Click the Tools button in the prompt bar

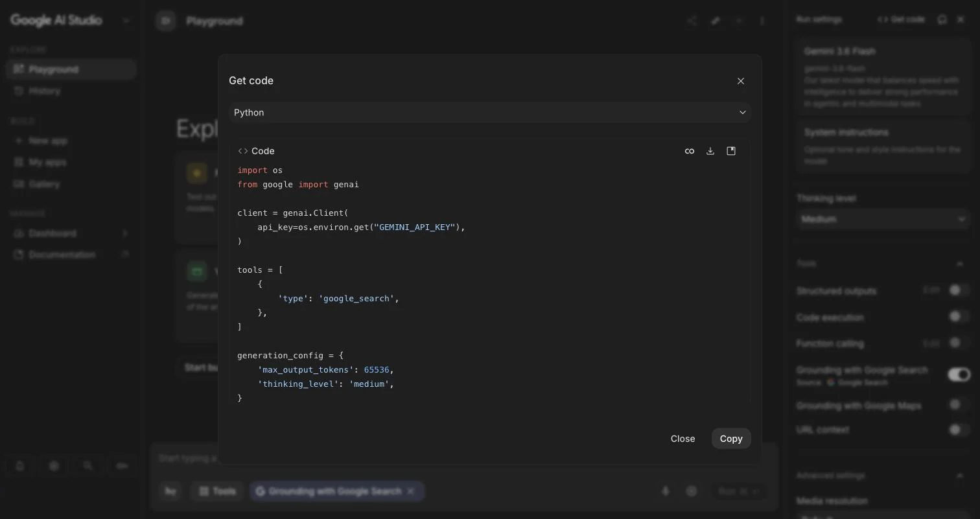pos(218,492)
